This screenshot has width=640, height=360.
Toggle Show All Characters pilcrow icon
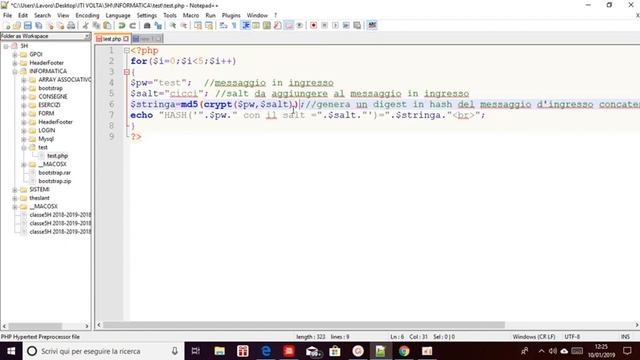[x=234, y=26]
